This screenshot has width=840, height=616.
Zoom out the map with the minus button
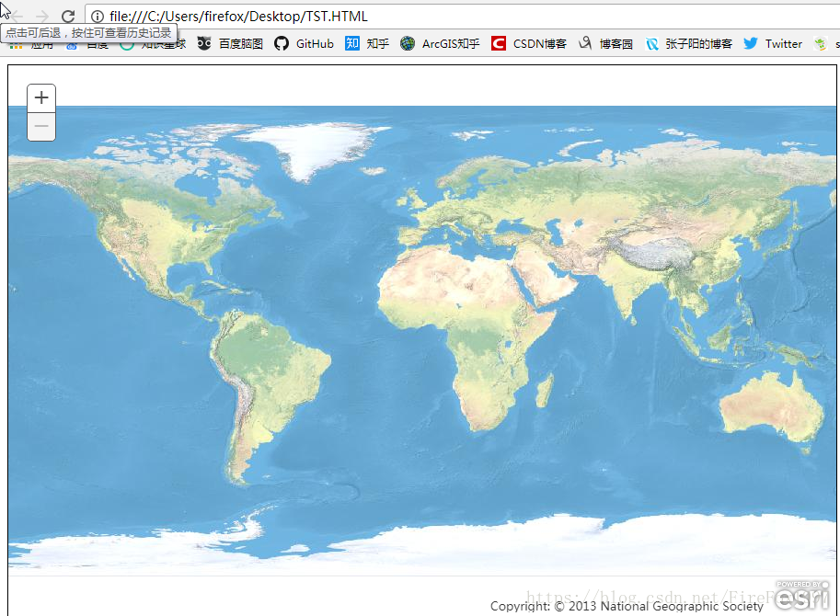tap(41, 127)
